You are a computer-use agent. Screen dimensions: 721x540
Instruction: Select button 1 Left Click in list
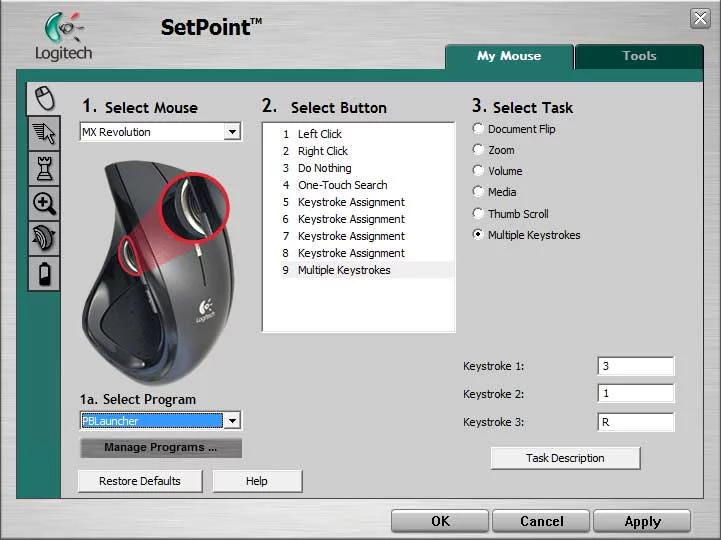(x=367, y=134)
